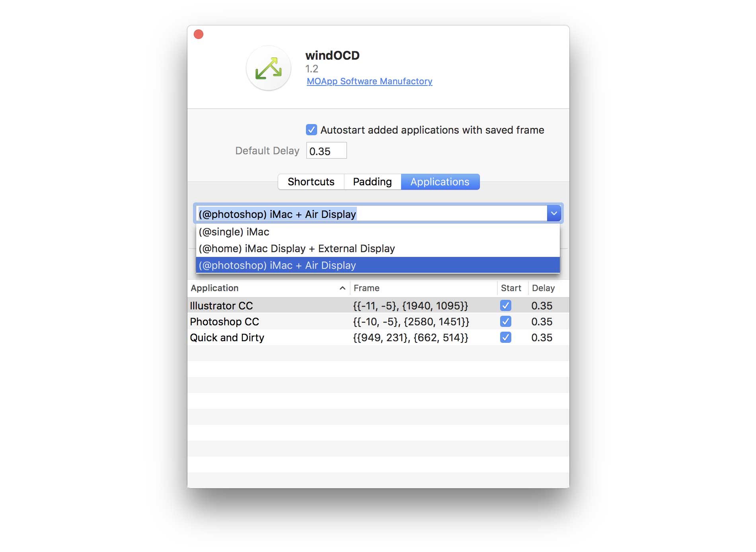
Task: Click the Quick and Dirty delay value
Action: [x=542, y=338]
